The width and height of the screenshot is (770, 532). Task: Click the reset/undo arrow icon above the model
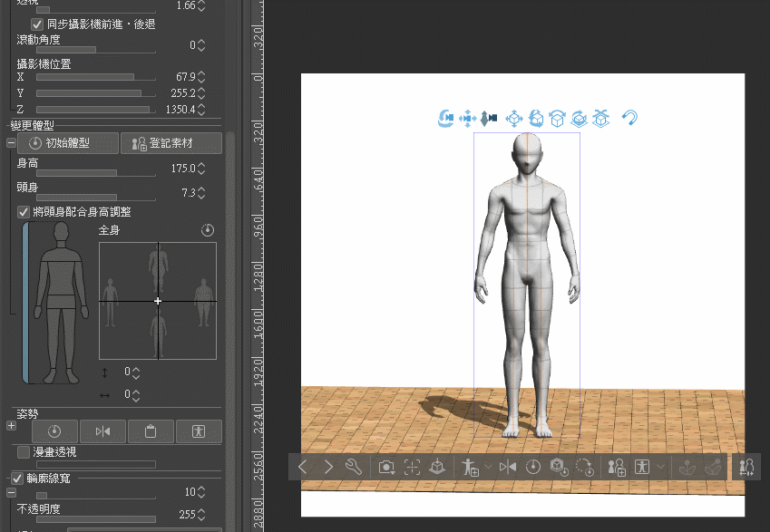tap(629, 118)
